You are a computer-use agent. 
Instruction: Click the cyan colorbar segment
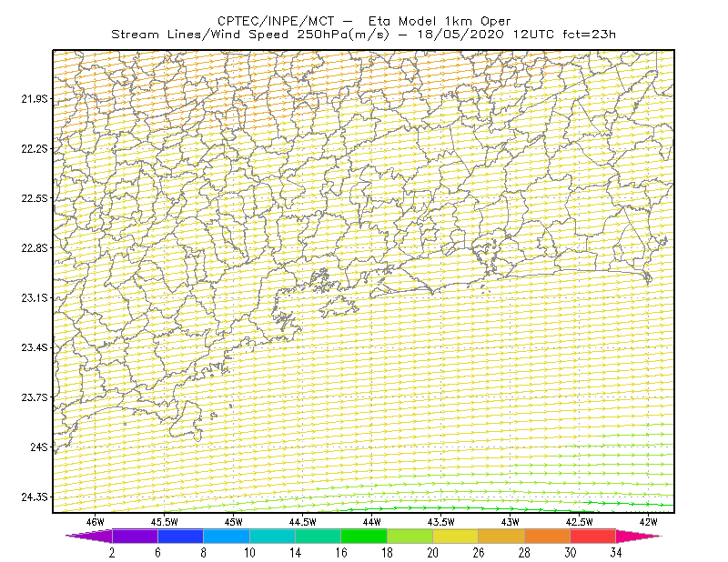coord(272,536)
